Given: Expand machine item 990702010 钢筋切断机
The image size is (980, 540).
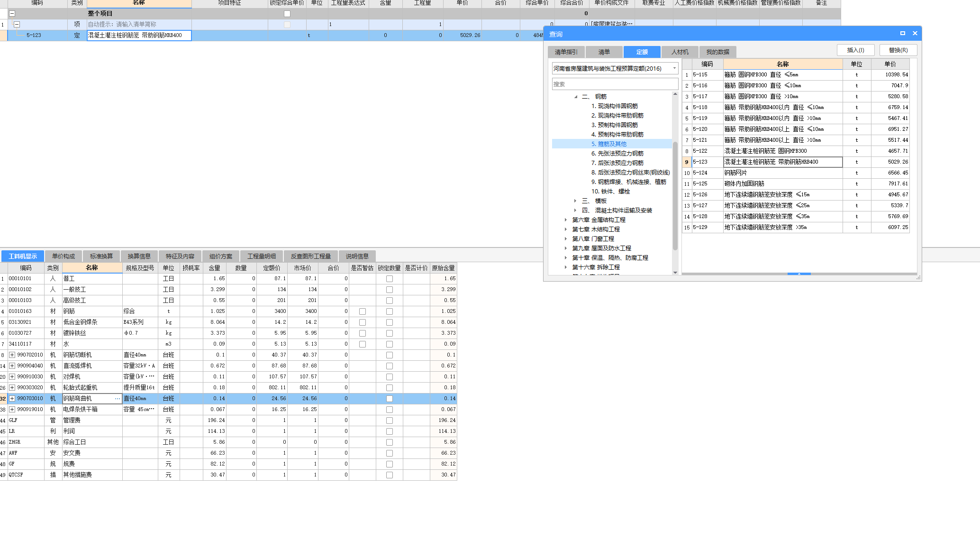Looking at the screenshot, I should 12,355.
